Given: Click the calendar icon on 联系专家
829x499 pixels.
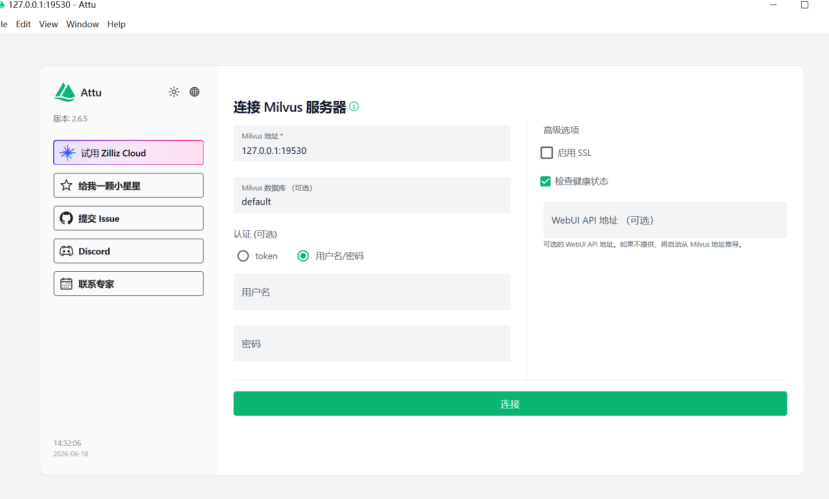Looking at the screenshot, I should click(x=66, y=284).
